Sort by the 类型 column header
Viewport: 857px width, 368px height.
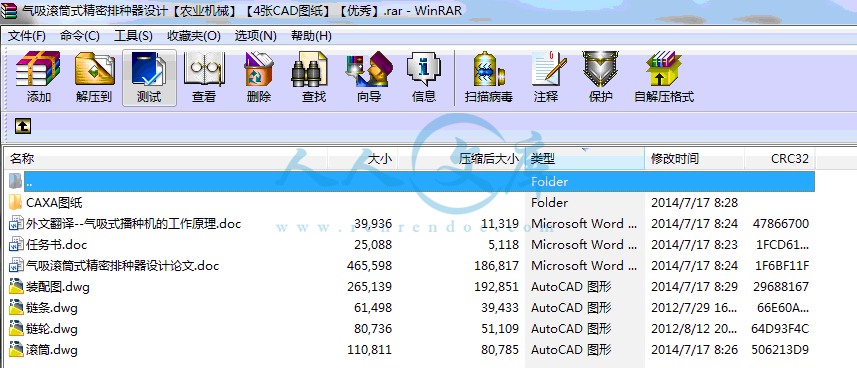point(585,159)
